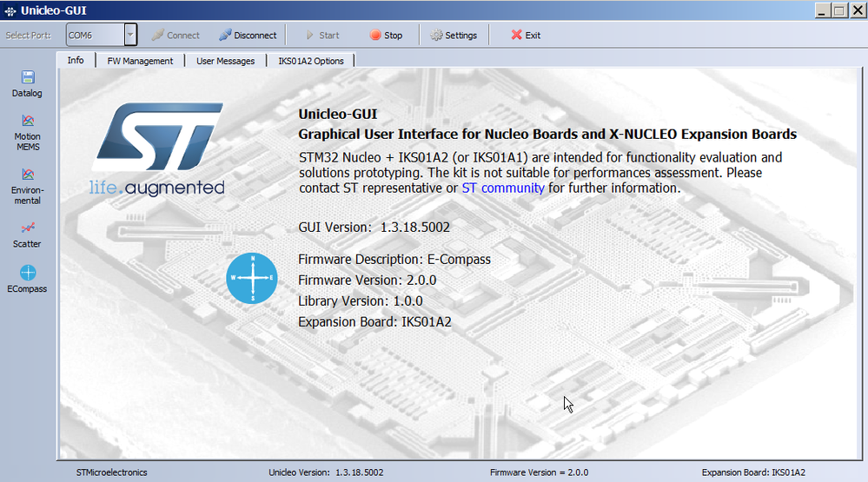Switch to the FW Management tab

140,61
